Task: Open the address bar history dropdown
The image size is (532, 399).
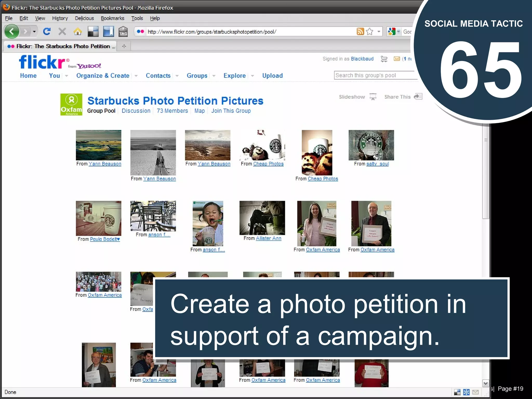Action: (379, 31)
